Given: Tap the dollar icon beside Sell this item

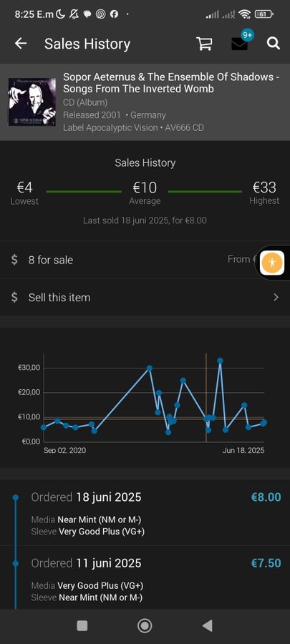Looking at the screenshot, I should [14, 298].
